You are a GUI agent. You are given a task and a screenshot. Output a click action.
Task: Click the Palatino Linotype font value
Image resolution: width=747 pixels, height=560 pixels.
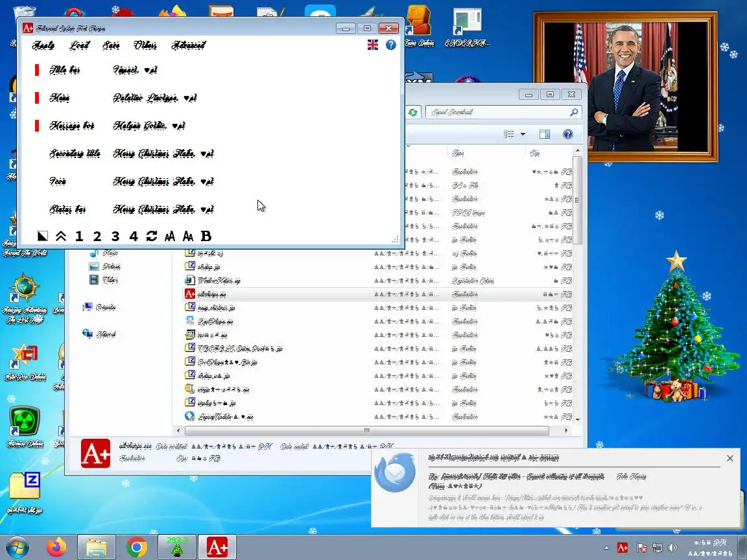[x=155, y=98]
